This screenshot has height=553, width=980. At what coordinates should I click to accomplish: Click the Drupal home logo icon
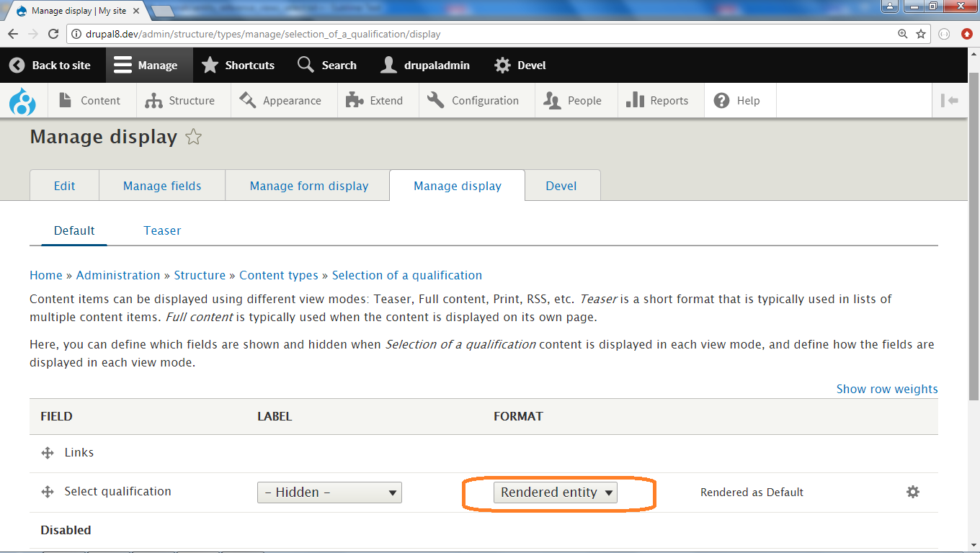click(x=22, y=101)
